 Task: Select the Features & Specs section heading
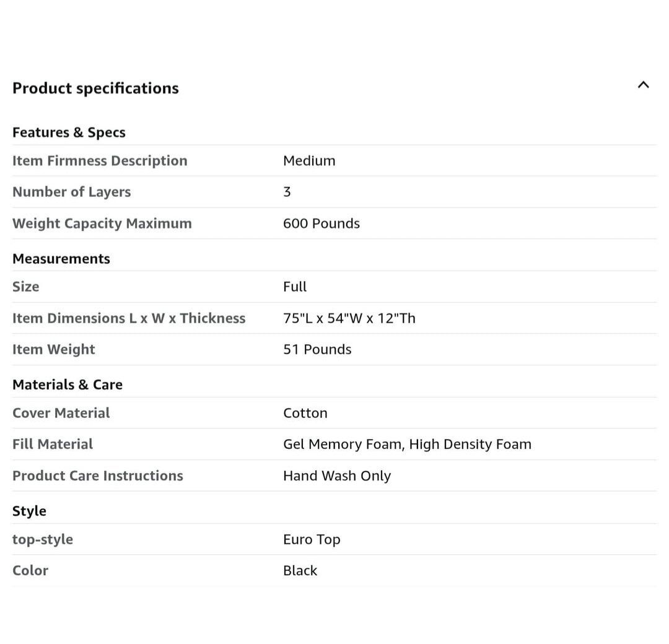(69, 133)
